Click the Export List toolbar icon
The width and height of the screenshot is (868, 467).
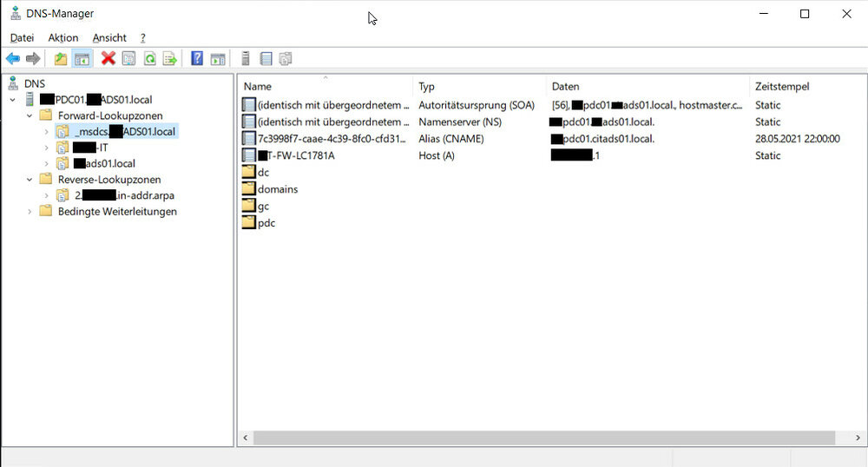[170, 59]
